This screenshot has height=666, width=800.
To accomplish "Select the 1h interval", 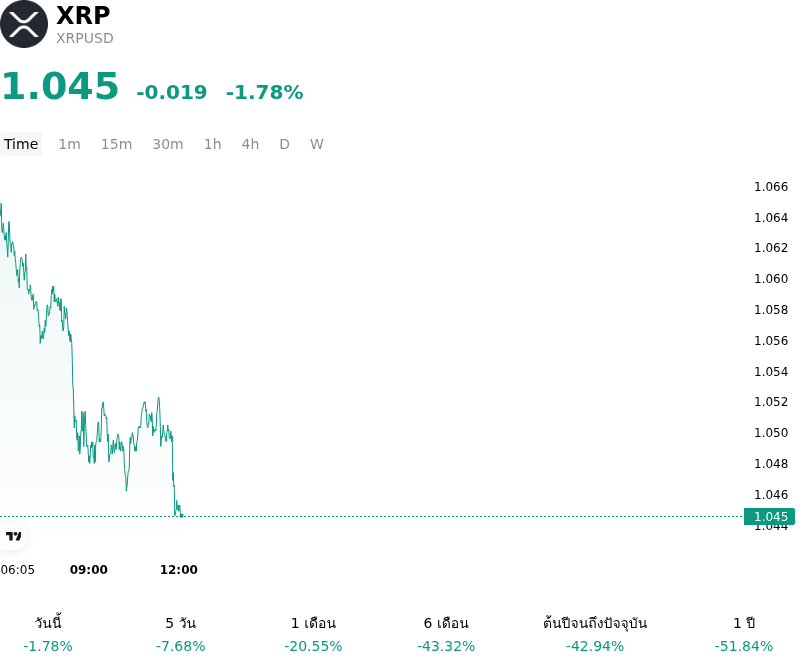I will click(x=213, y=144).
